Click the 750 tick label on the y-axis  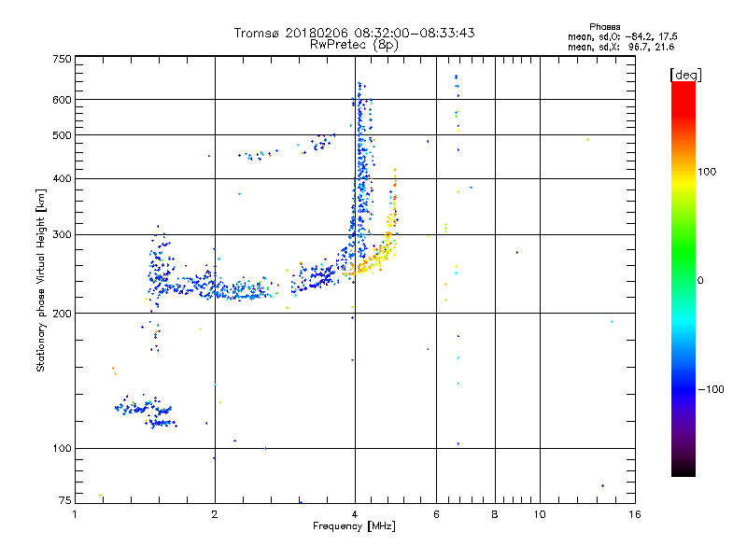click(62, 59)
